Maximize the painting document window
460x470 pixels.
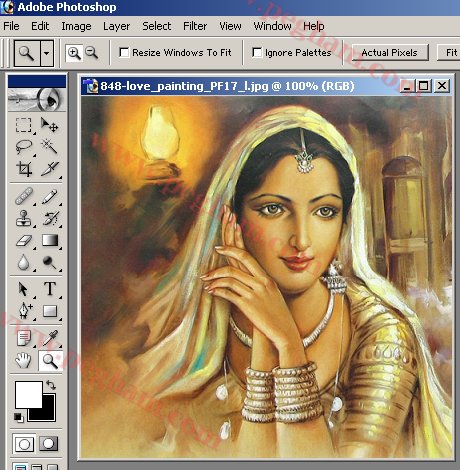click(x=423, y=86)
